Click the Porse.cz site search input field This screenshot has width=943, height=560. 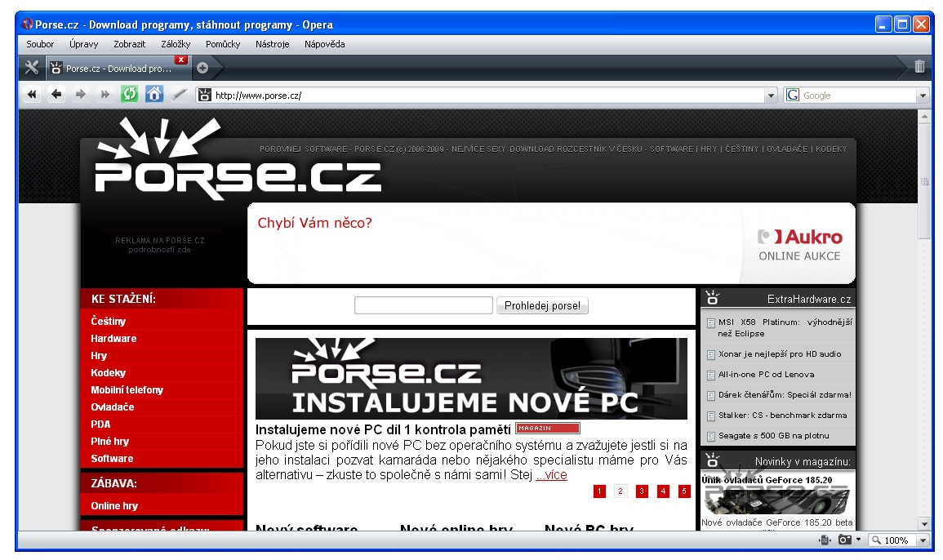point(424,305)
